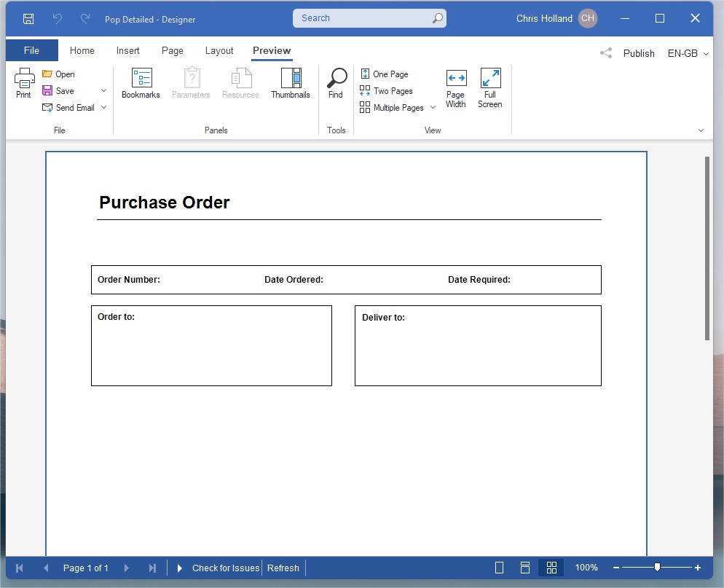Click the Purchase Order heading

pyautogui.click(x=165, y=203)
